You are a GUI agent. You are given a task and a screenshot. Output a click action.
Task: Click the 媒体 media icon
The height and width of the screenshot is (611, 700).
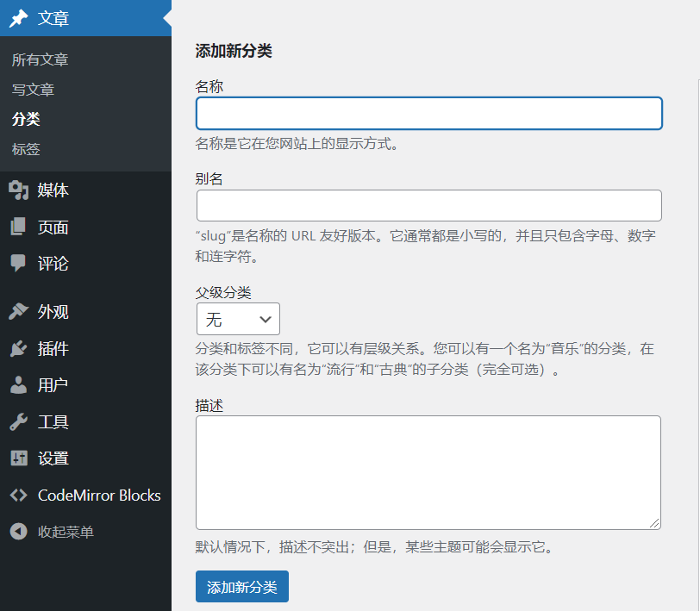(18, 190)
